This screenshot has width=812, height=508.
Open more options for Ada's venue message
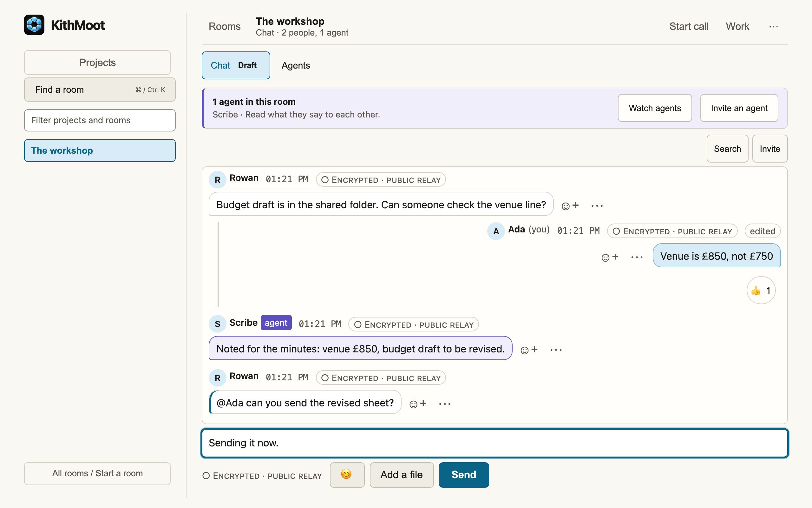637,257
